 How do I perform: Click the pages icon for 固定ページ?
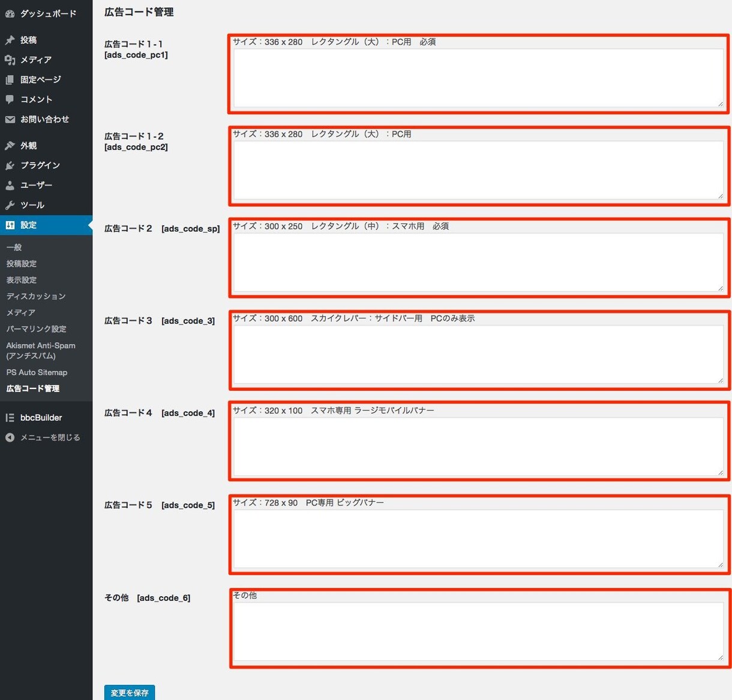pos(10,80)
